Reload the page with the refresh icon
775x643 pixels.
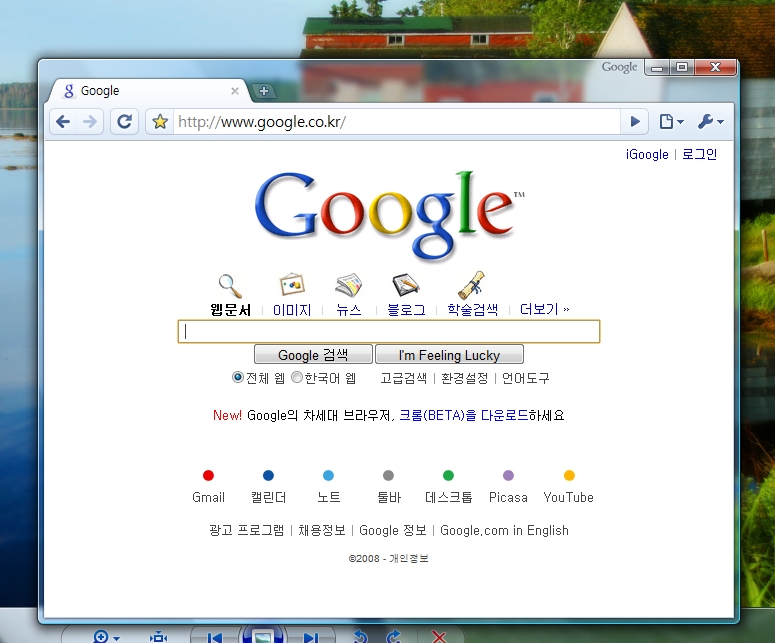point(124,122)
